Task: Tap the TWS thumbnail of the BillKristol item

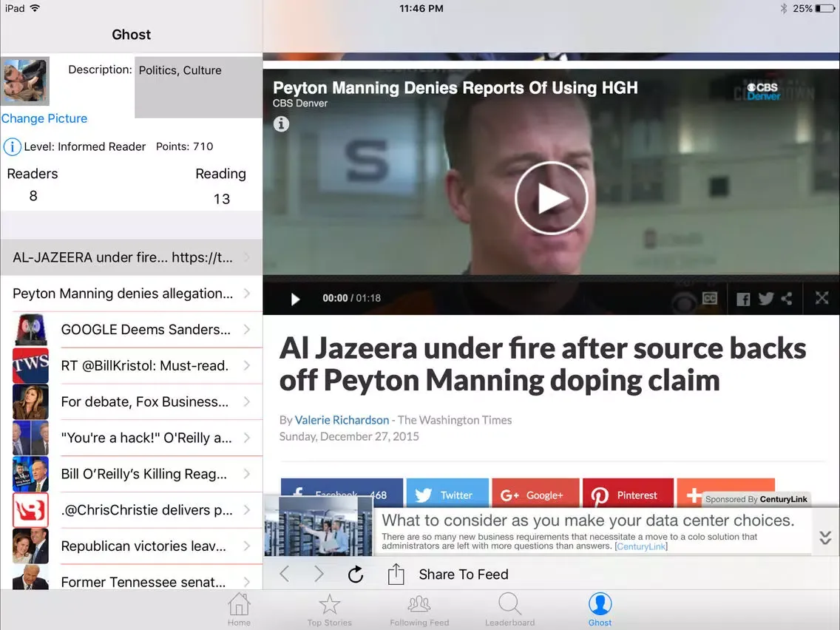Action: pos(30,365)
